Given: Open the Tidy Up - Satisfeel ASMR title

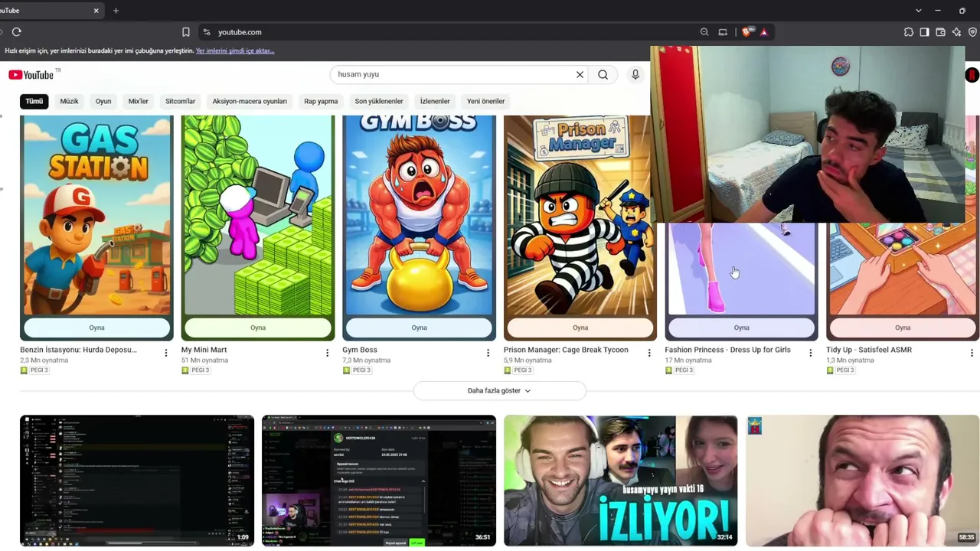Looking at the screenshot, I should (869, 350).
